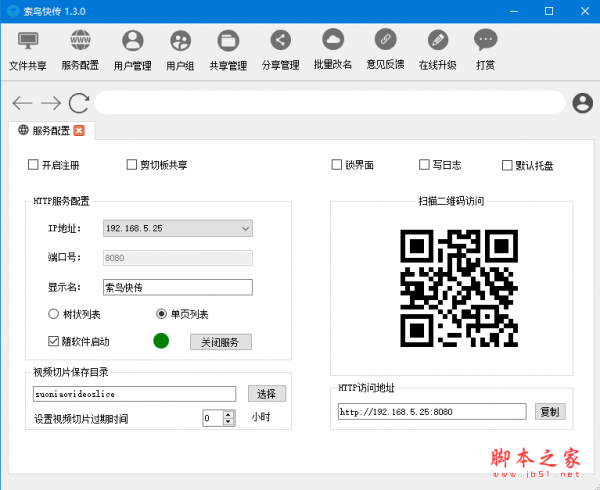This screenshot has height=490, width=600.
Task: Select the 树状列表 tree list radio button
Action: click(x=54, y=314)
